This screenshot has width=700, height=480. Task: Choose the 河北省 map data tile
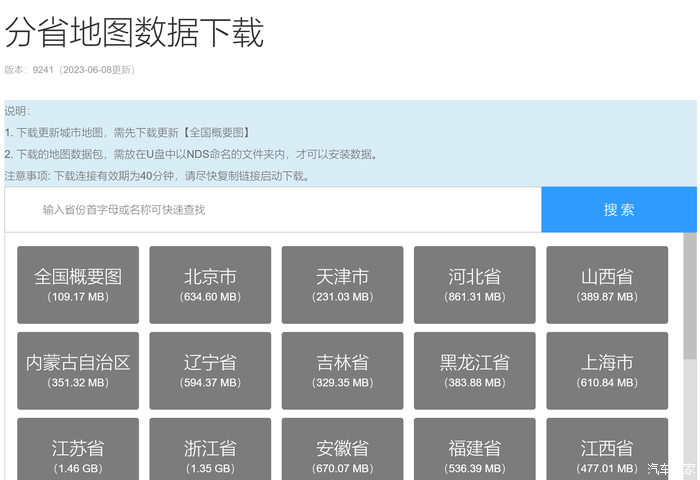click(x=474, y=285)
